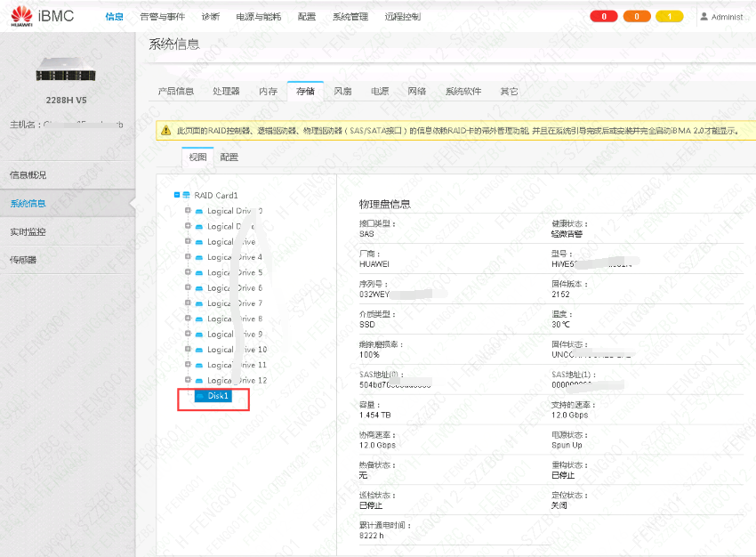The height and width of the screenshot is (557, 756).
Task: Select Logical Drive 4 label
Action: [235, 257]
